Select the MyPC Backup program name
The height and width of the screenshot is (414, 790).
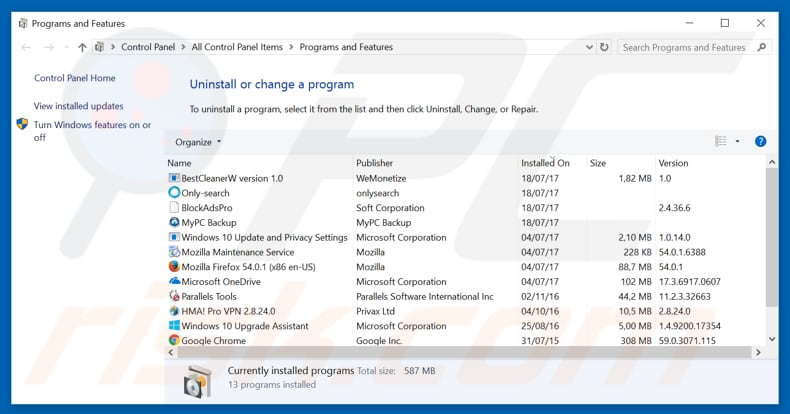(209, 223)
